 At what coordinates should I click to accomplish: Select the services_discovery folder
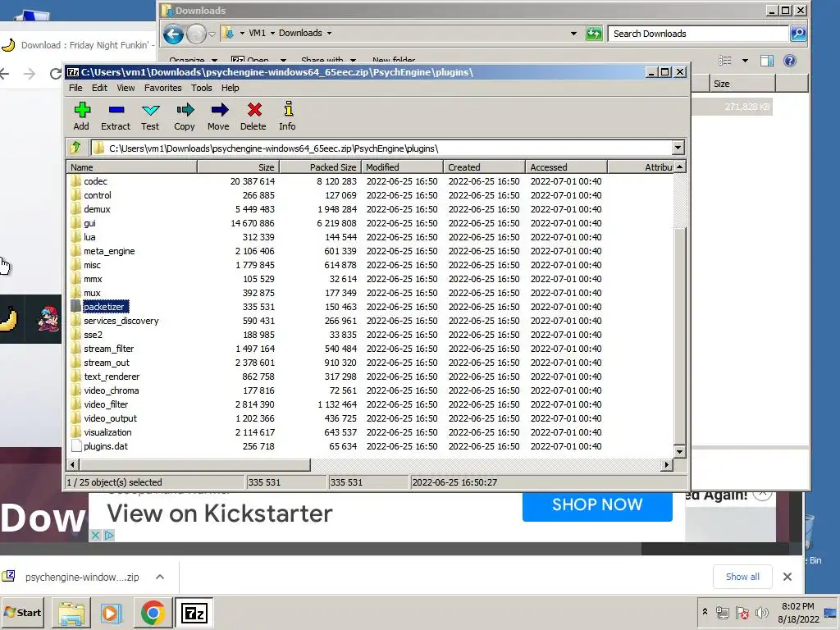tap(121, 321)
